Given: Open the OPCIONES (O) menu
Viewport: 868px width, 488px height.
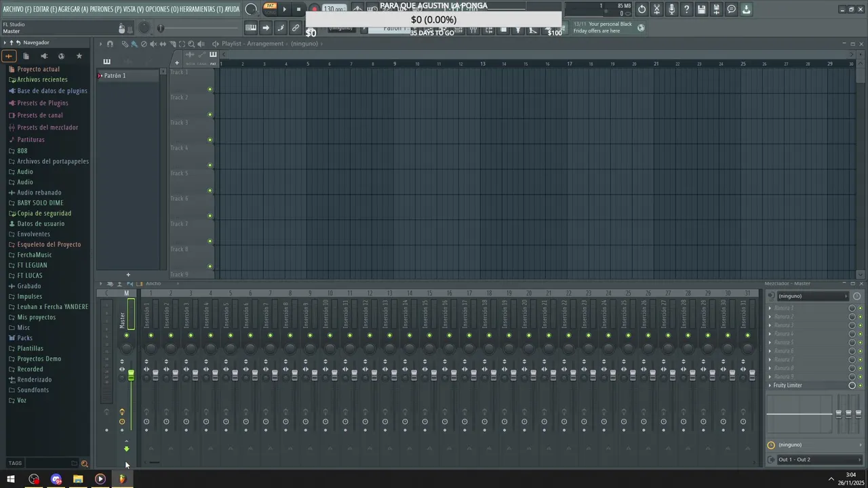Looking at the screenshot, I should (161, 9).
